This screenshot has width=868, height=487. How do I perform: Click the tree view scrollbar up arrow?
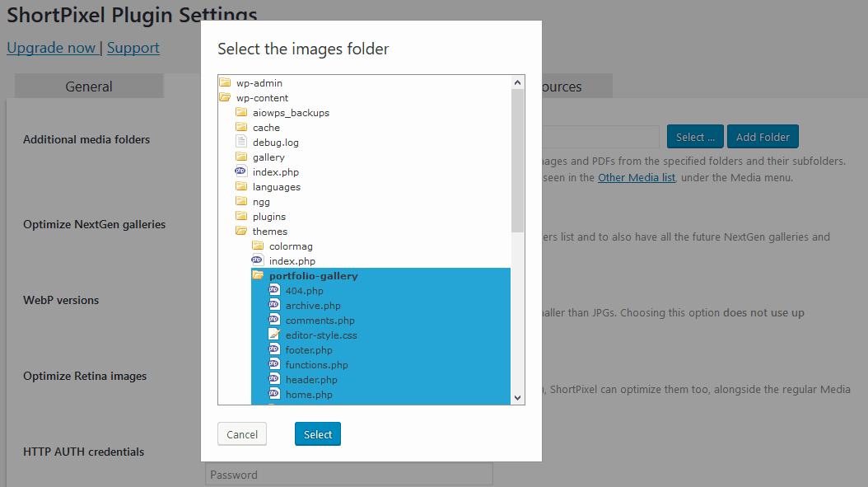518,81
